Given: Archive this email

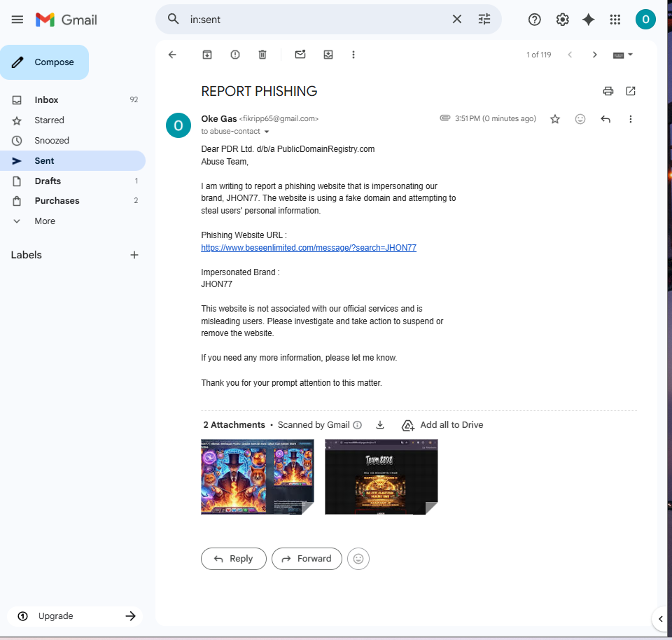Looking at the screenshot, I should [207, 55].
